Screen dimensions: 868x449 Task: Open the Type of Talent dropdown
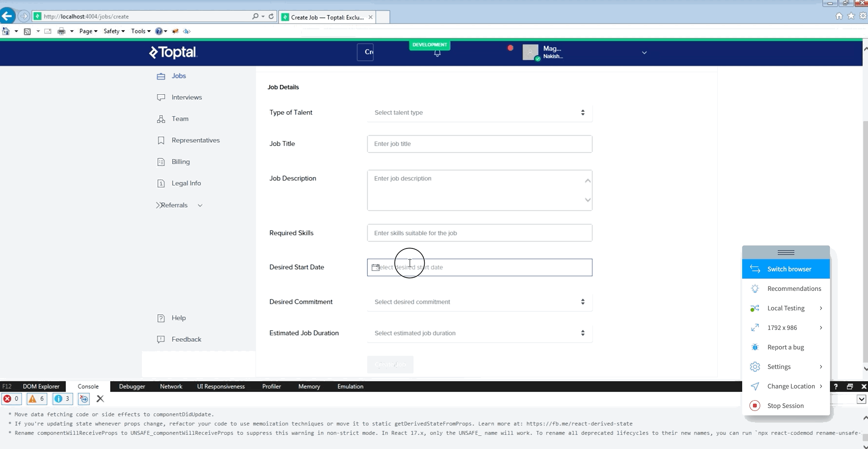click(x=479, y=113)
